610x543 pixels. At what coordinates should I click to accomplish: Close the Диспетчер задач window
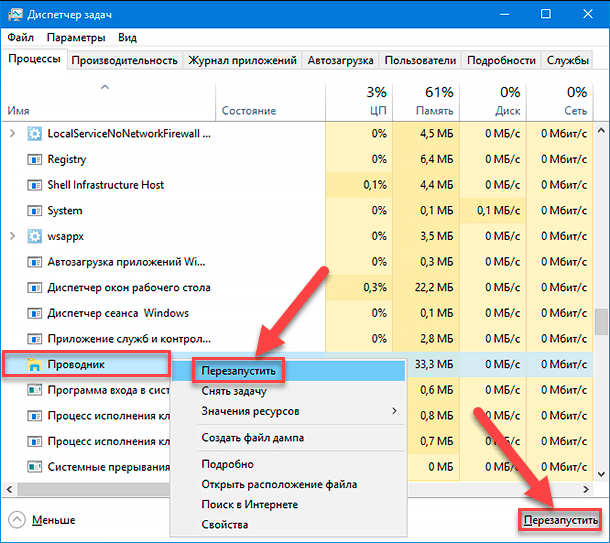pyautogui.click(x=588, y=14)
